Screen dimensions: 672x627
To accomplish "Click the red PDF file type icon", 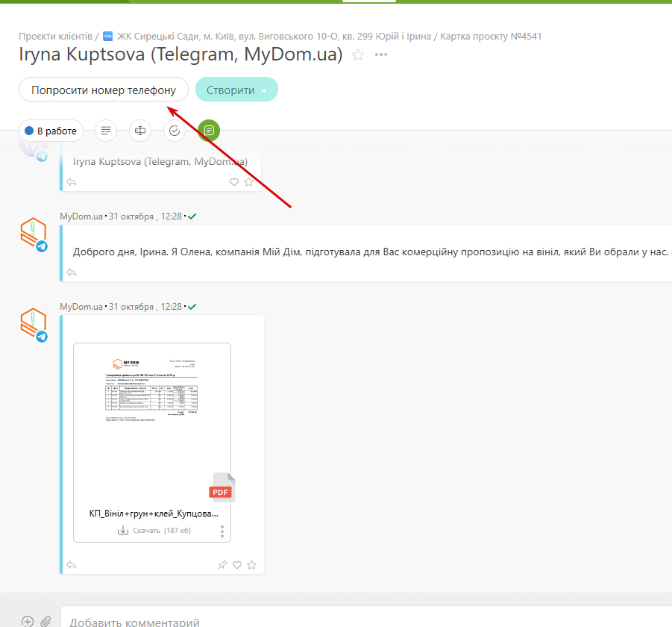I will [x=222, y=487].
